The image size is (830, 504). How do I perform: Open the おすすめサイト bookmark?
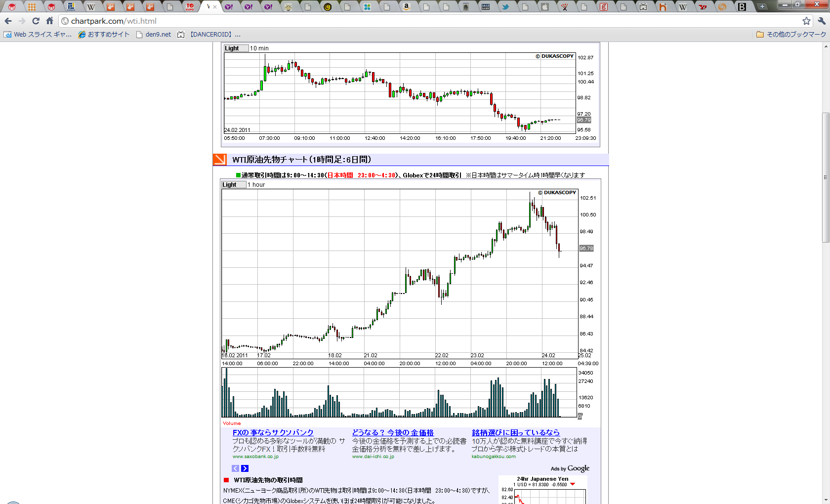tap(104, 35)
